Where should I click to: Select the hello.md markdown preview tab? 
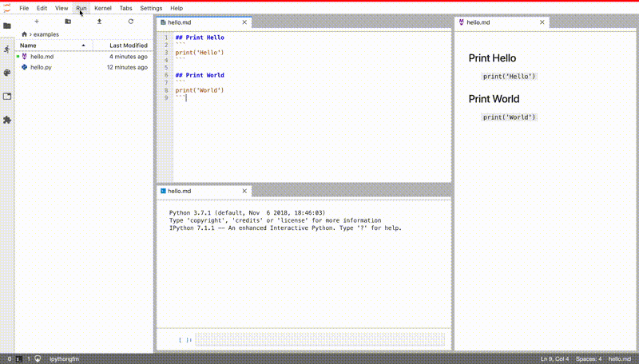[x=502, y=22]
